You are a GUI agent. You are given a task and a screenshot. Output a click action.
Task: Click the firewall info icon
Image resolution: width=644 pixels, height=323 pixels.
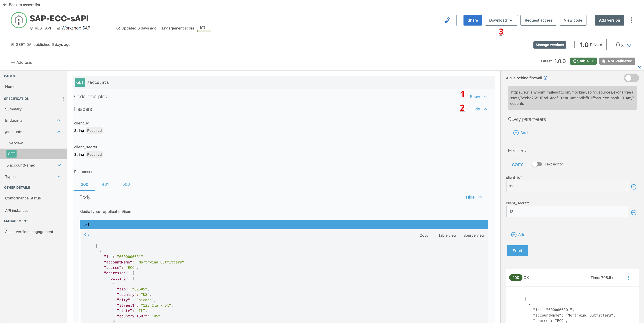[545, 78]
